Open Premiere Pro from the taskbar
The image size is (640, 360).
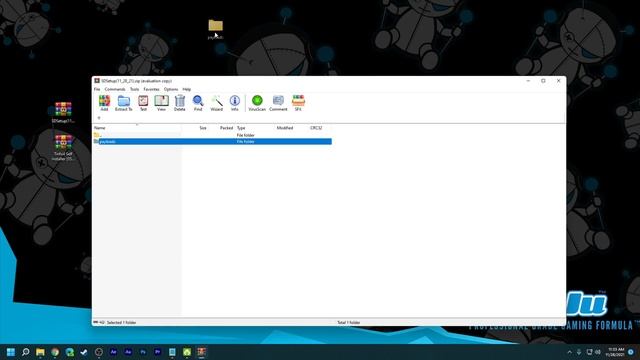pos(158,352)
